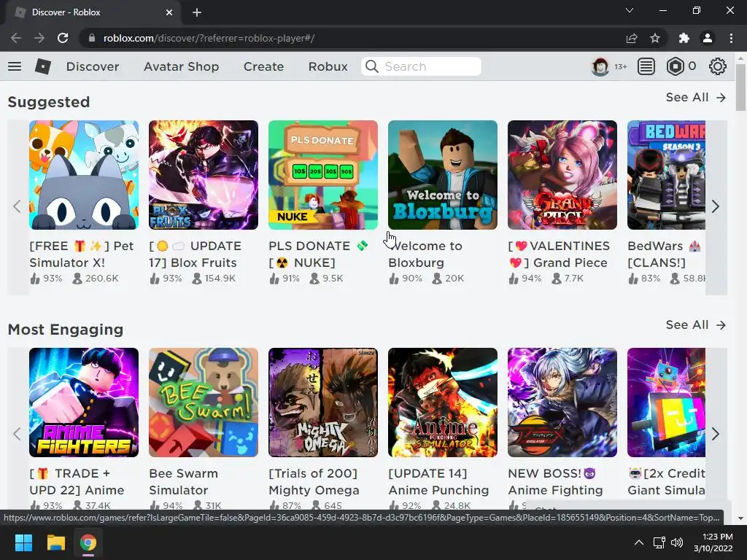
Task: Open the Giant Simulator thumbnail
Action: [666, 402]
